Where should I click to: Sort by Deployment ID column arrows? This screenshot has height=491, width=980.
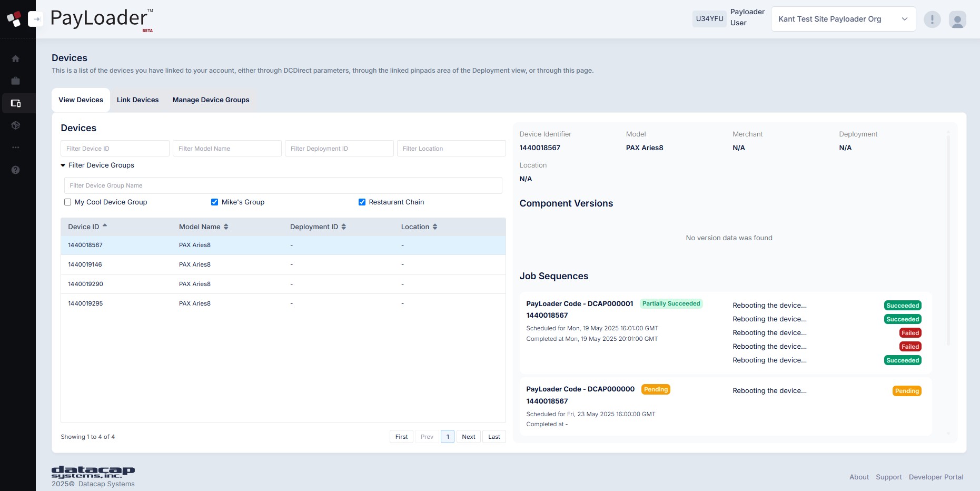[x=344, y=227]
